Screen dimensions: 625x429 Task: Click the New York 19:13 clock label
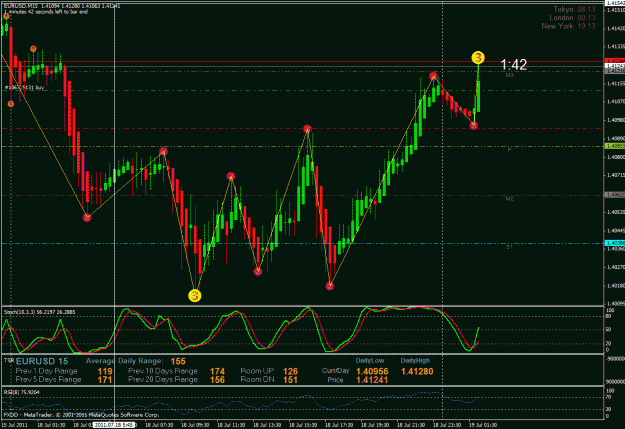click(x=568, y=26)
